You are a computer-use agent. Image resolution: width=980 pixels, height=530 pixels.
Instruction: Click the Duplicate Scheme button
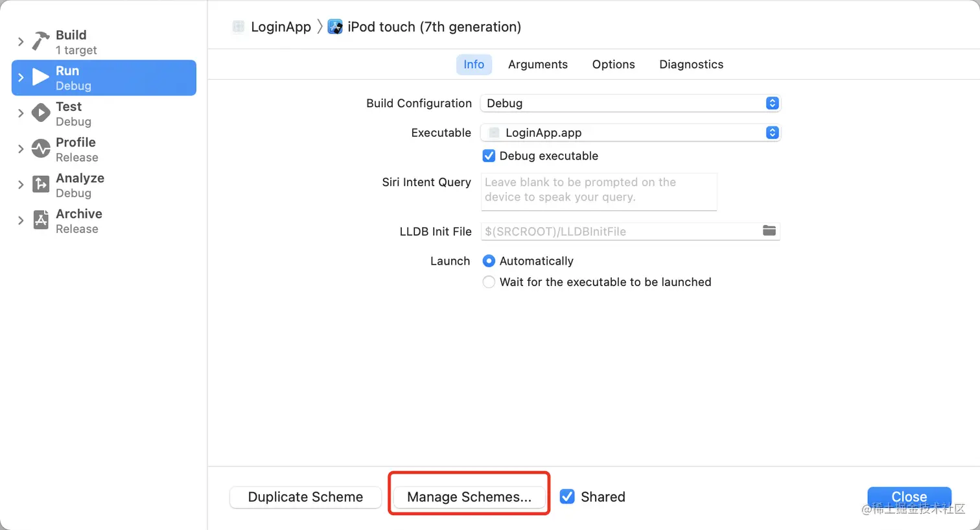point(305,497)
